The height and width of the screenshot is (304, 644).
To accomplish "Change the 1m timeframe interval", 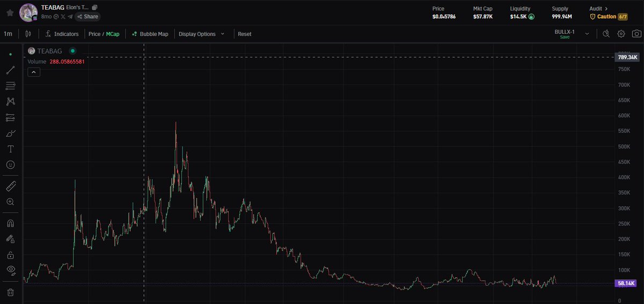I will (x=8, y=34).
